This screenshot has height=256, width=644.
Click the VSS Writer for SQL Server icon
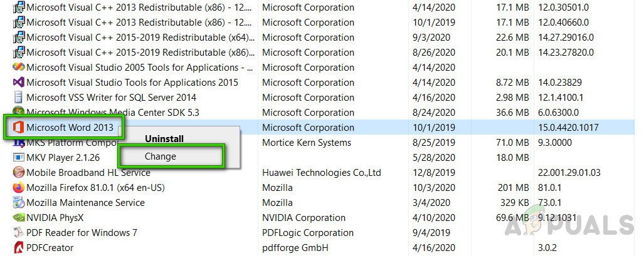click(x=18, y=98)
